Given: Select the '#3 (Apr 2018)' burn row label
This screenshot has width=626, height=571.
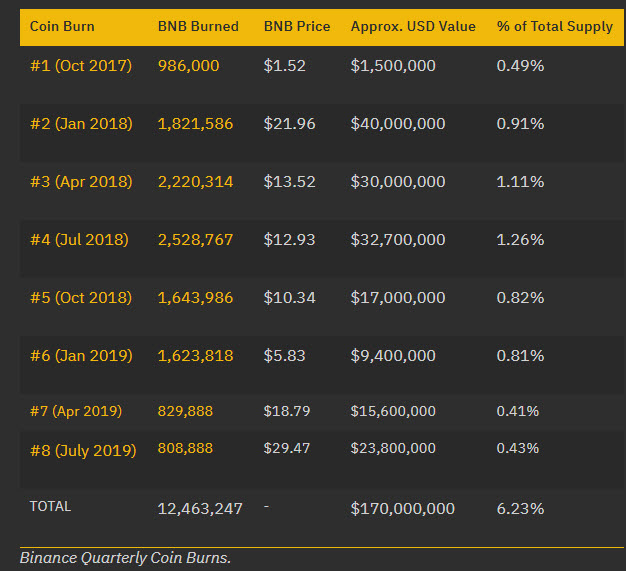Looking at the screenshot, I should [x=81, y=182].
